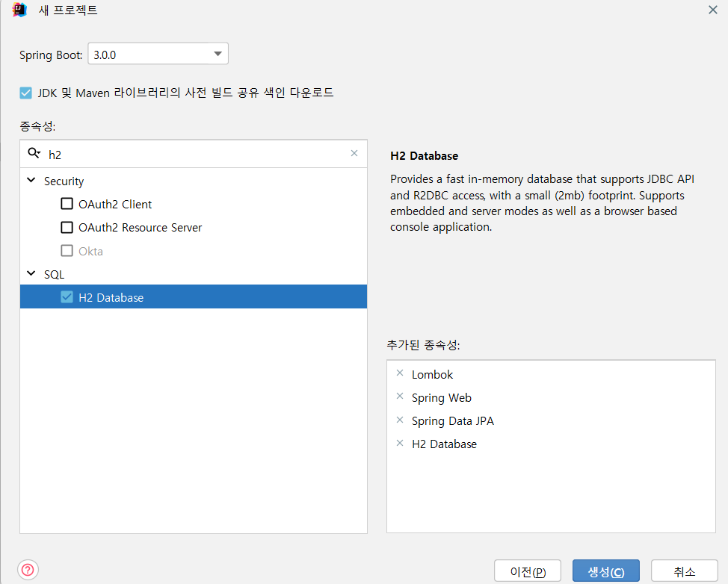The image size is (728, 584).
Task: Click Spring Web in added dependencies
Action: coord(442,398)
